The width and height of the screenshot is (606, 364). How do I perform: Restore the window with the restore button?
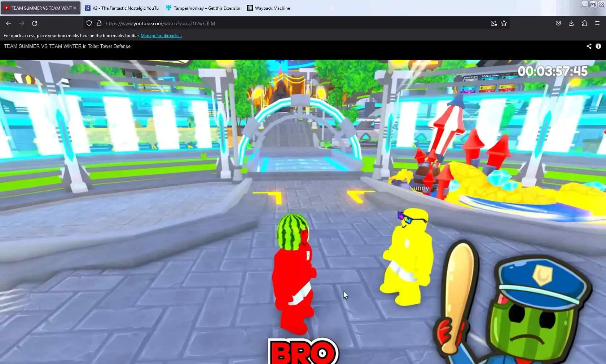click(x=593, y=5)
